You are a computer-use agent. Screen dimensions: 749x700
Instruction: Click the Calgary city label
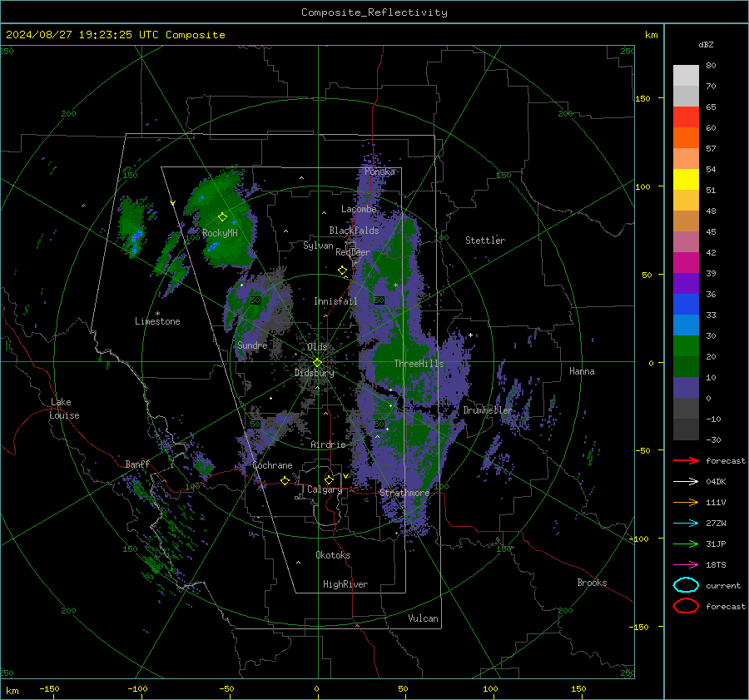click(325, 489)
